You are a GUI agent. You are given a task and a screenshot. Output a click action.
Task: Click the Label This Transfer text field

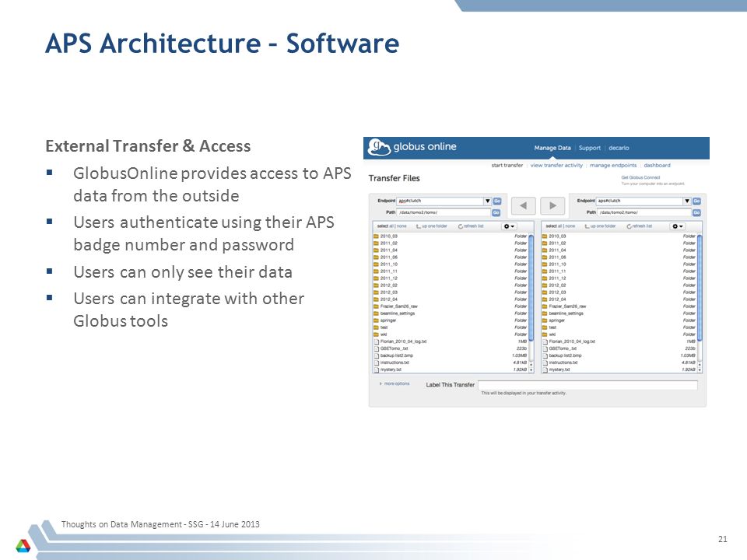click(x=587, y=385)
